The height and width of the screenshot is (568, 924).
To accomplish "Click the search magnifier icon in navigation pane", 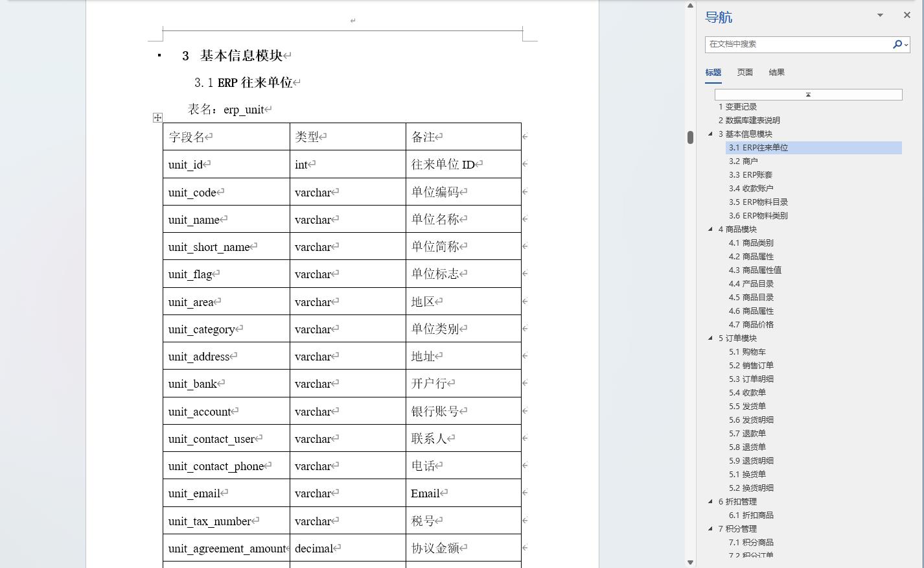I will point(897,44).
